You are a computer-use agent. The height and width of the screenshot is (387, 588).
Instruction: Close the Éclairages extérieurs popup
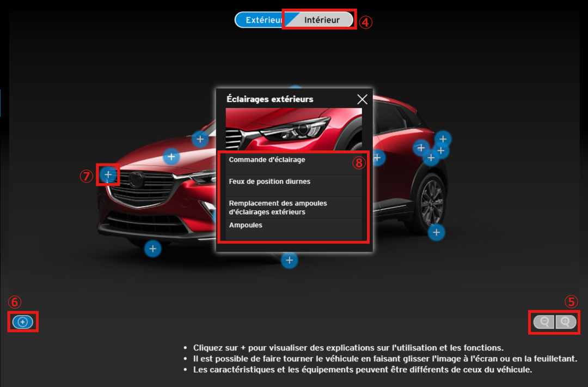pyautogui.click(x=362, y=99)
